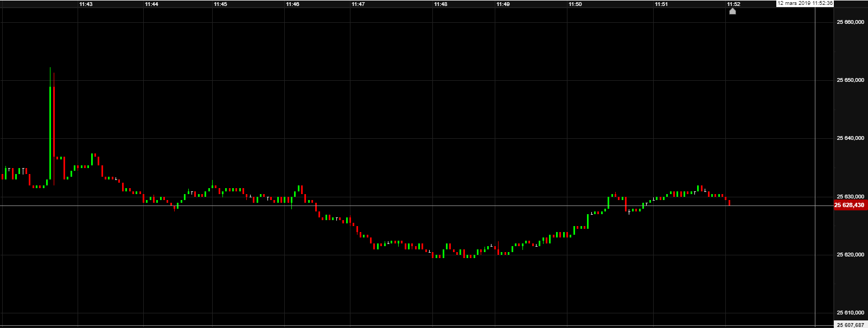Click the 11:46 time axis label
Viewport: 868px width, 328px height.
[292, 4]
